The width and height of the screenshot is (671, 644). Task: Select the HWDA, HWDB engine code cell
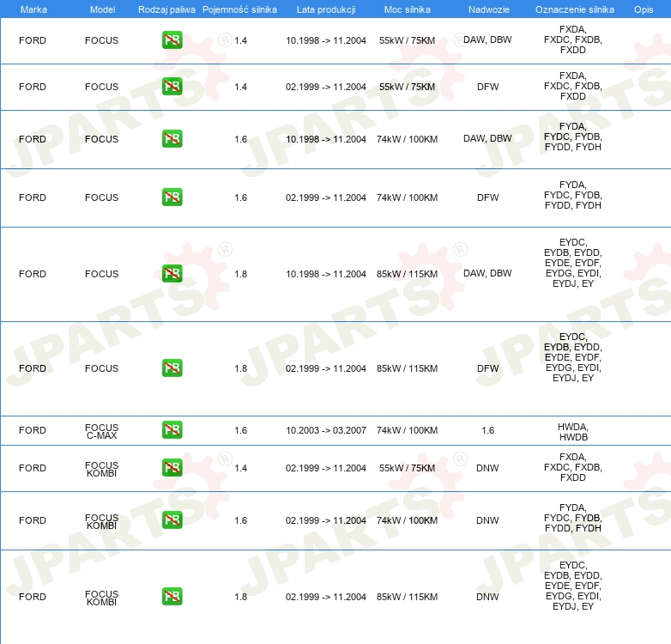573,432
